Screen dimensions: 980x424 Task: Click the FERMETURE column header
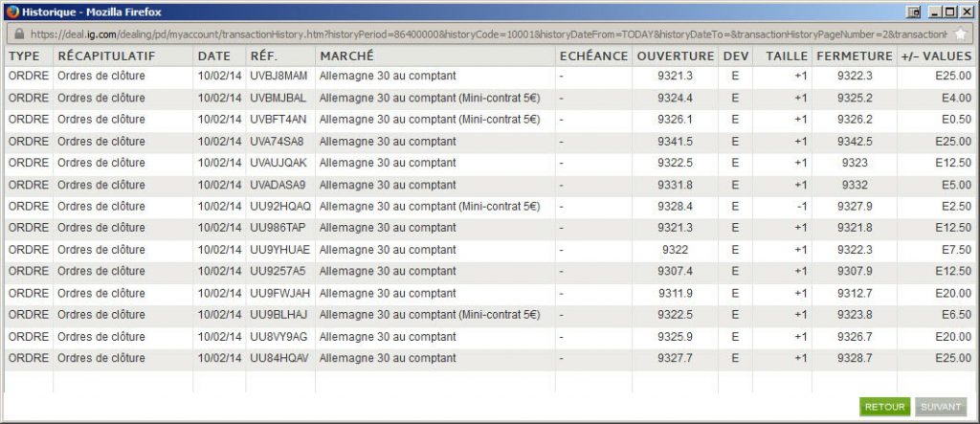tap(855, 56)
